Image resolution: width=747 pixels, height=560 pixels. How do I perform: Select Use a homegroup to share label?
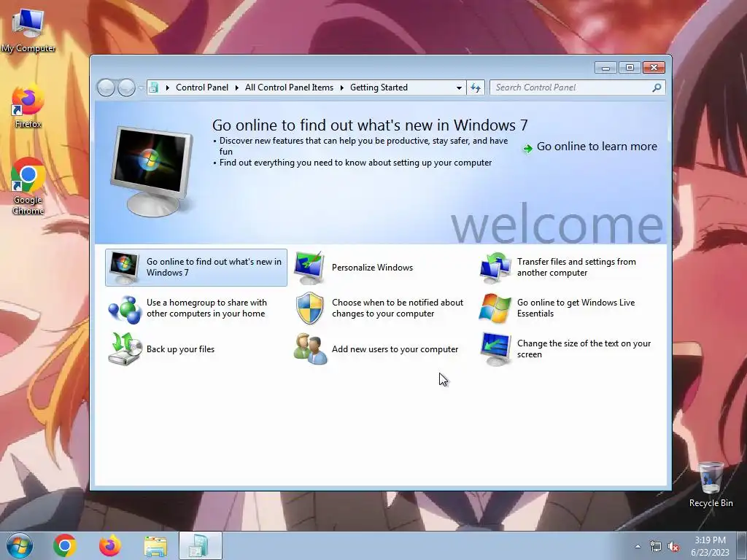(206, 308)
